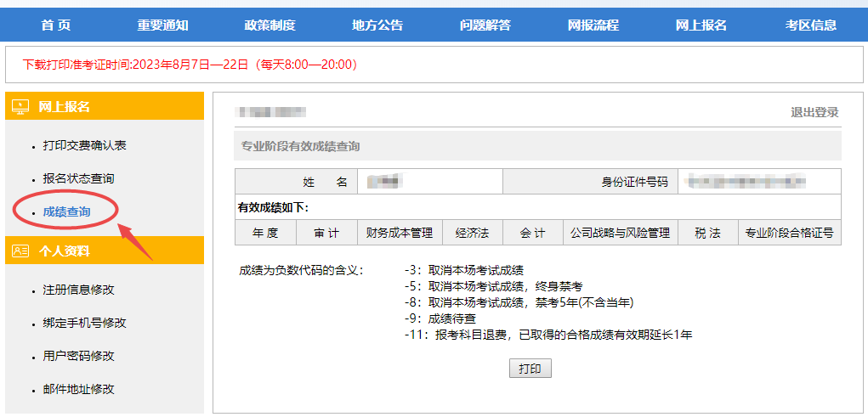Open the 问题解答 page
This screenshot has height=417, width=868.
pos(485,25)
